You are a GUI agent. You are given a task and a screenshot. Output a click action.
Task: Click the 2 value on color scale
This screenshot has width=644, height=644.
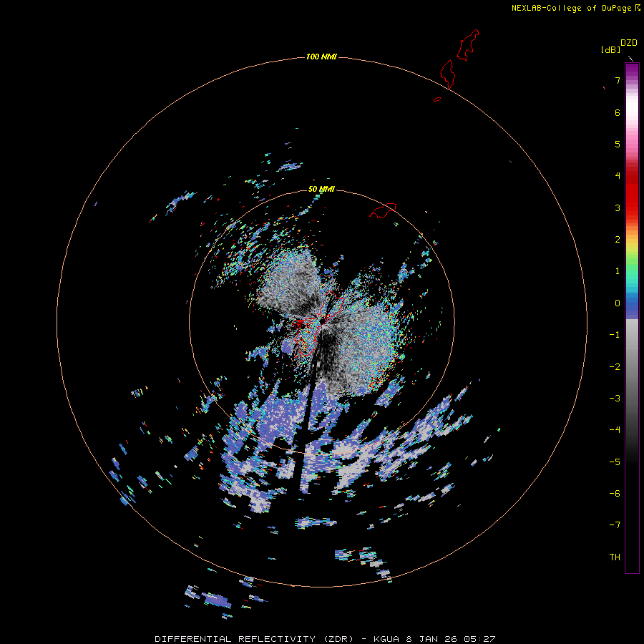(618, 240)
